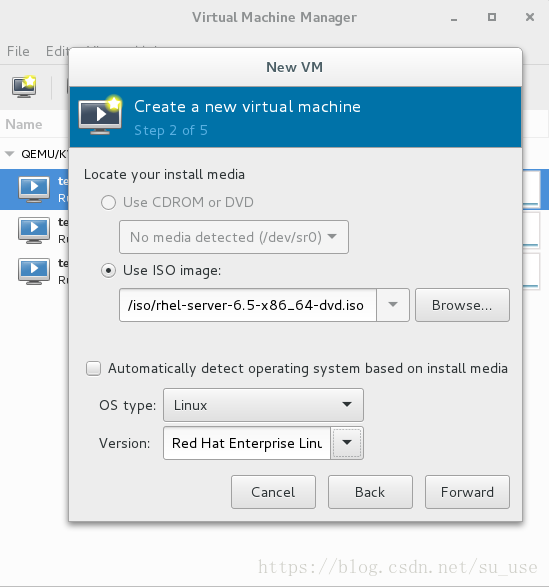Close the Virtual Machine Manager window

(530, 17)
